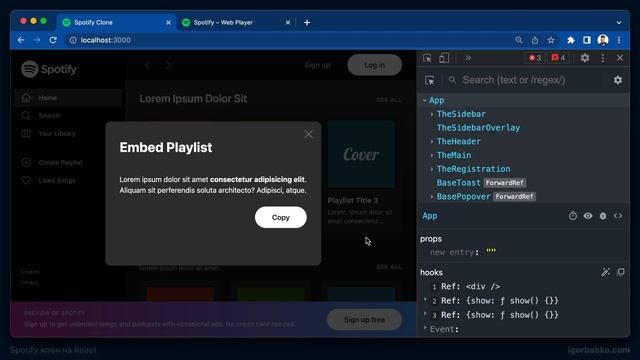Expand hook 3 Ref show object
Viewport: 640px width, 360px height.
(x=425, y=314)
